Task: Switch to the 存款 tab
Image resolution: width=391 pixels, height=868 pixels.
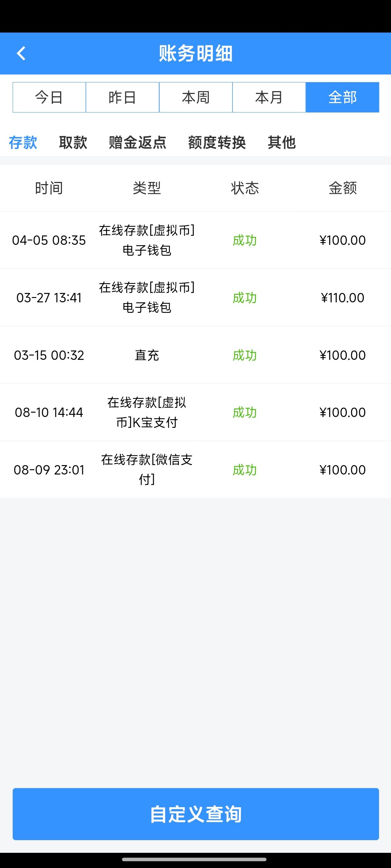Action: coord(23,142)
